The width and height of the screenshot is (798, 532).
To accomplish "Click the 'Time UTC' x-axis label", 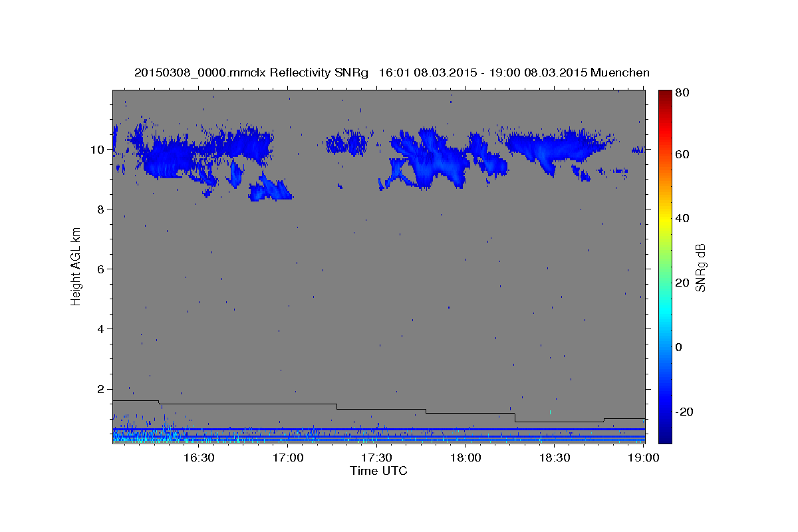I will pos(378,471).
